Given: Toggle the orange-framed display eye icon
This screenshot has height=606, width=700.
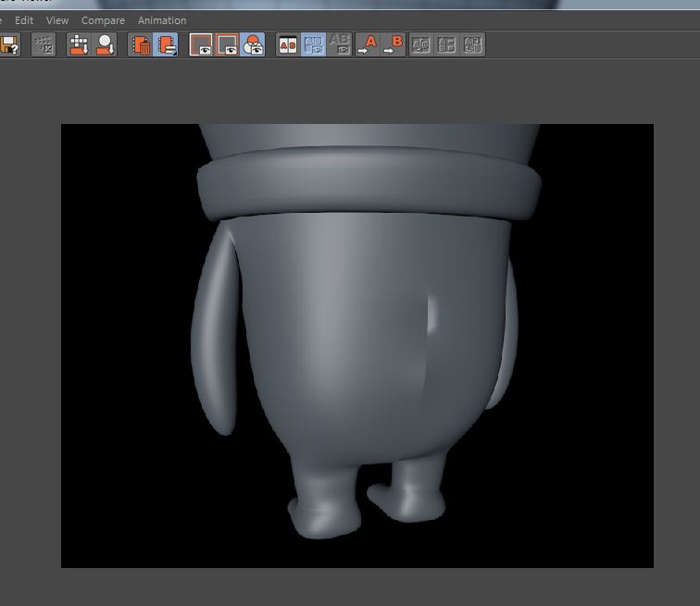Looking at the screenshot, I should pos(227,44).
